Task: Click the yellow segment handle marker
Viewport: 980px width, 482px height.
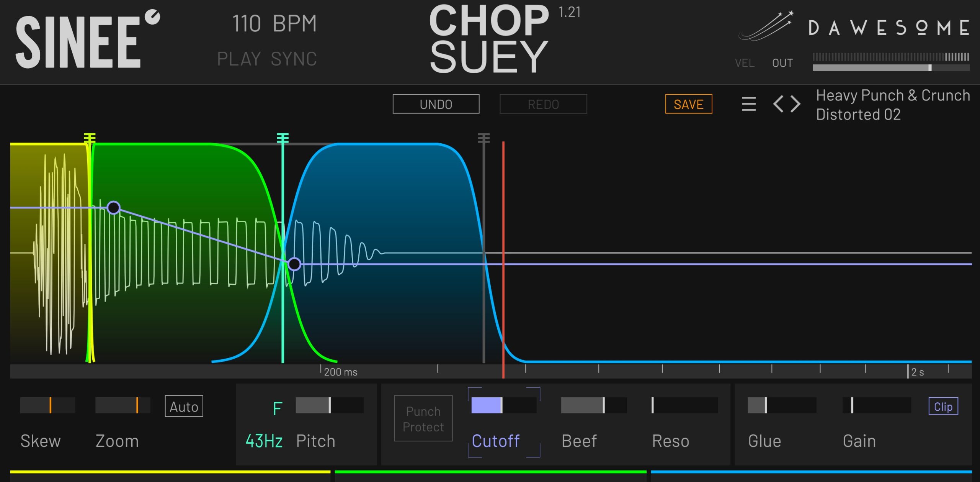Action: [89, 138]
